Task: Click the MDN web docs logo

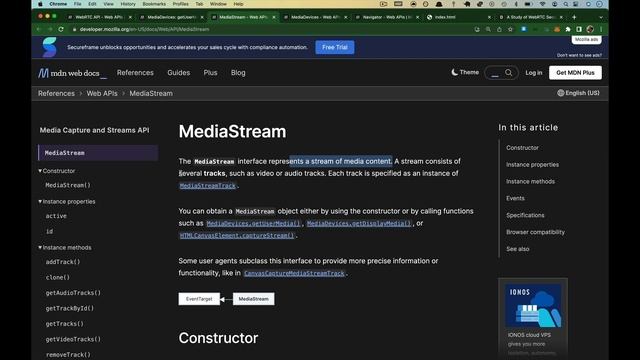Action: [x=72, y=73]
